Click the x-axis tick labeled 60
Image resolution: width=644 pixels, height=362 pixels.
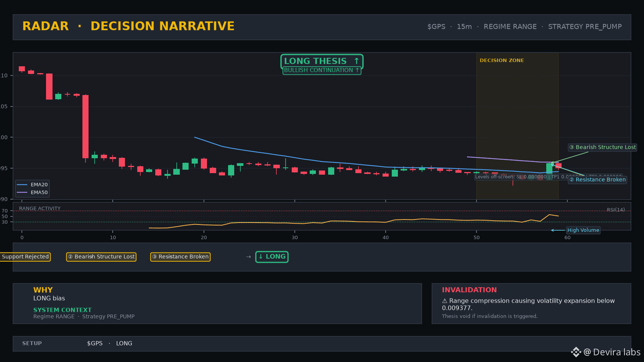click(567, 238)
